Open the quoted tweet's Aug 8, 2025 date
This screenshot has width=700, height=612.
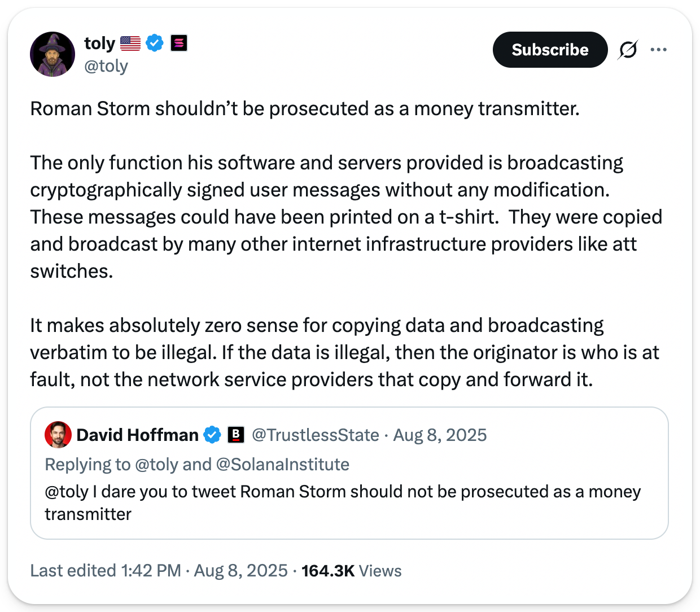tap(440, 435)
